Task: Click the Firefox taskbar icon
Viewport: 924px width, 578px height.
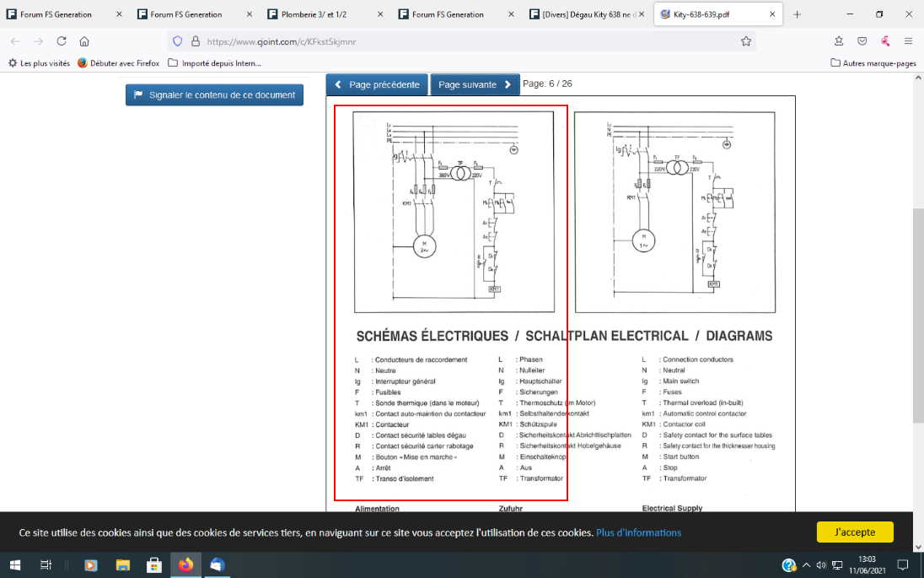Action: (185, 565)
